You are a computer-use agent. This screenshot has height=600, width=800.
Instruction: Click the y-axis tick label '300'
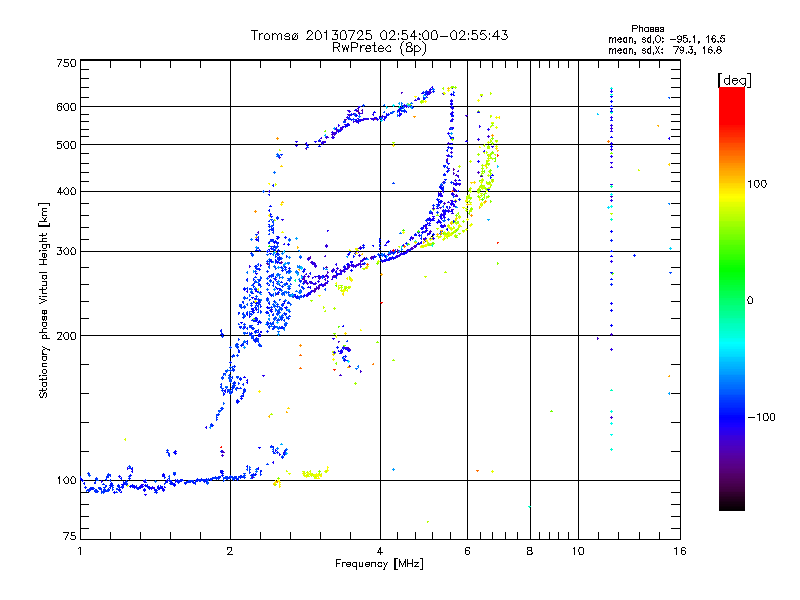tap(67, 252)
